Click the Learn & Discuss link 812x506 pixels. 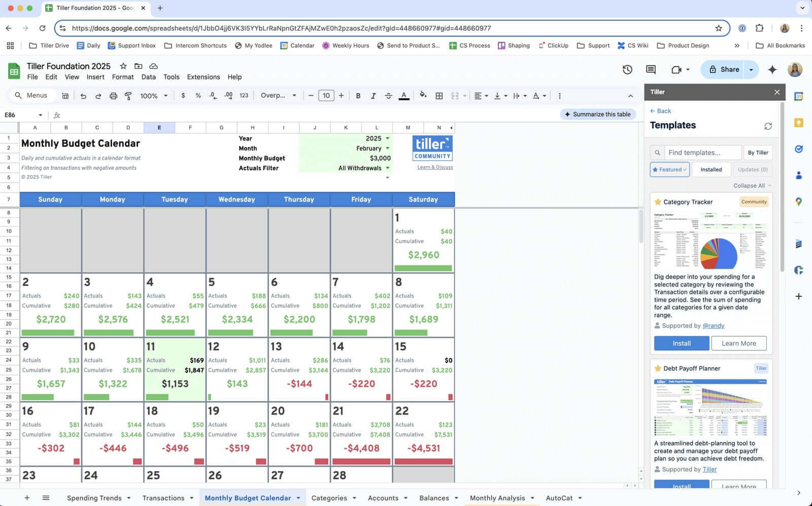coord(435,167)
